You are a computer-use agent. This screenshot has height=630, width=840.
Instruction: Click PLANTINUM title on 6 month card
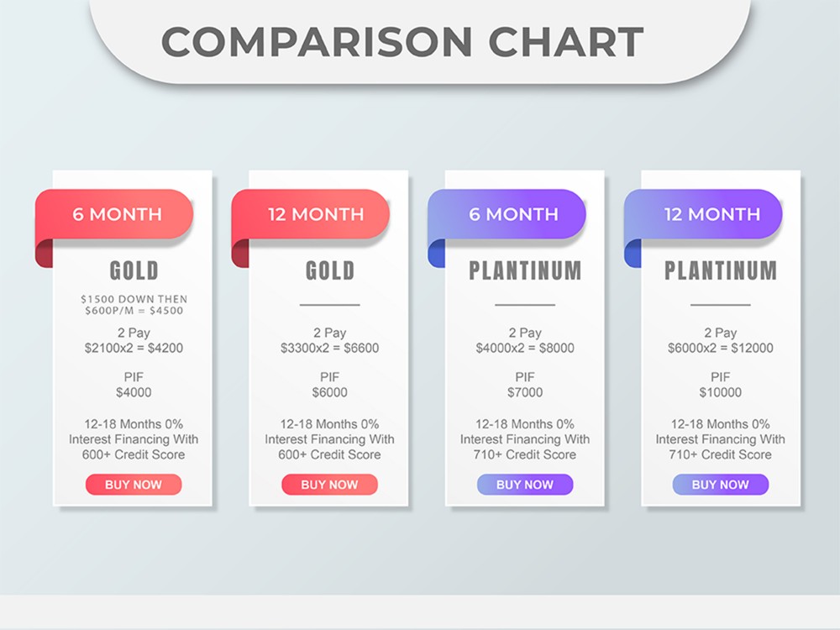[525, 270]
